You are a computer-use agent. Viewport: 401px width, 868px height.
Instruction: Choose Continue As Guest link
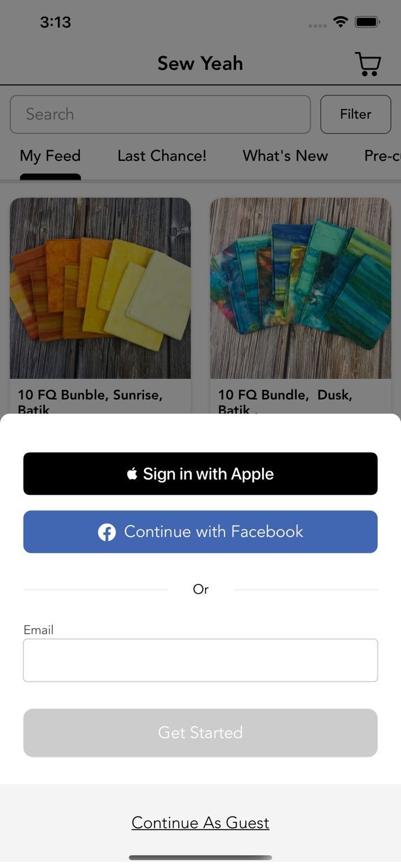pos(200,822)
